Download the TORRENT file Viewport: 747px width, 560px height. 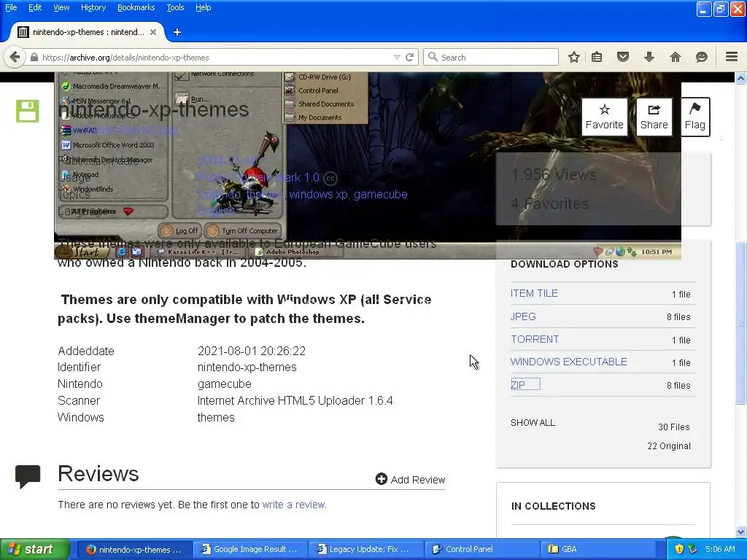(535, 339)
